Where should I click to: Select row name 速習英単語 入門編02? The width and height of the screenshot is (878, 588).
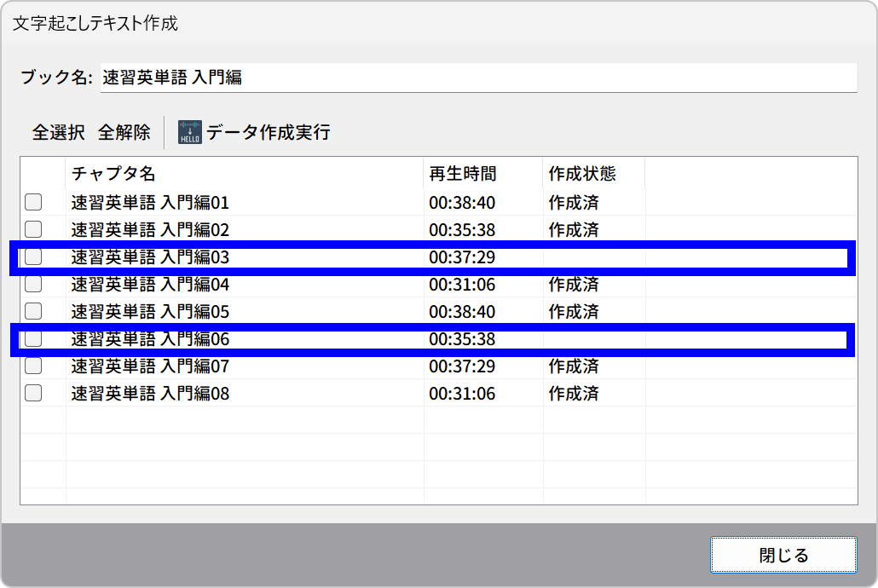tap(150, 229)
